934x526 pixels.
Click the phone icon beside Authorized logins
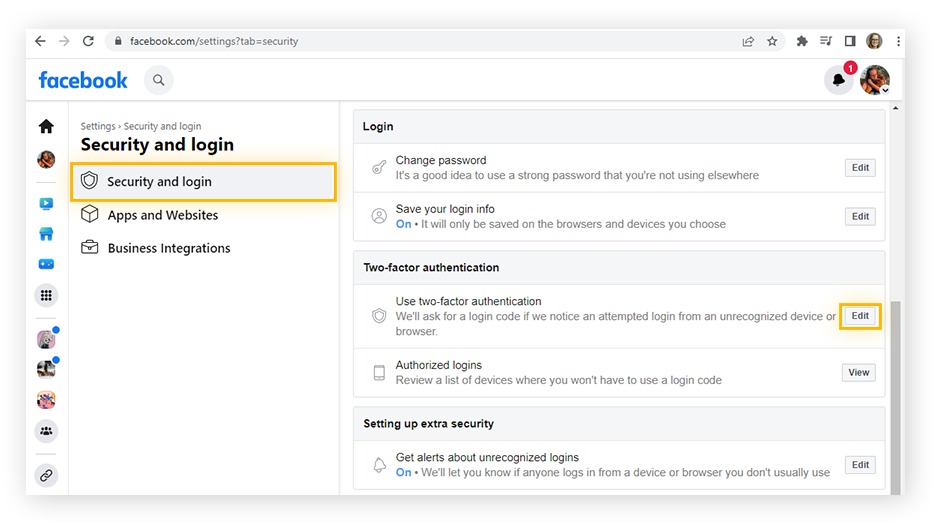(x=379, y=373)
